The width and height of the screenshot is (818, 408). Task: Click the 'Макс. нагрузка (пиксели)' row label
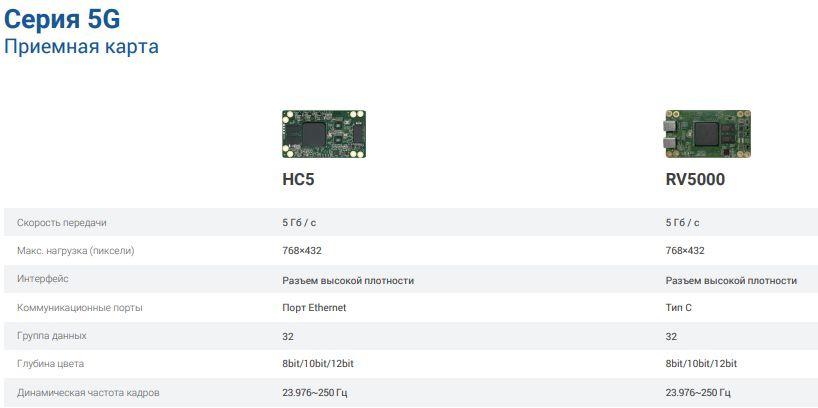76,251
